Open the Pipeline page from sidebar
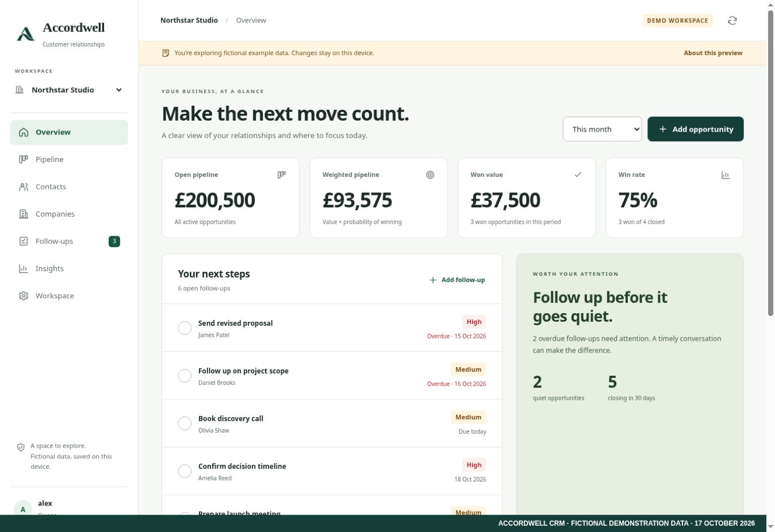This screenshot has width=775, height=532. [69, 159]
